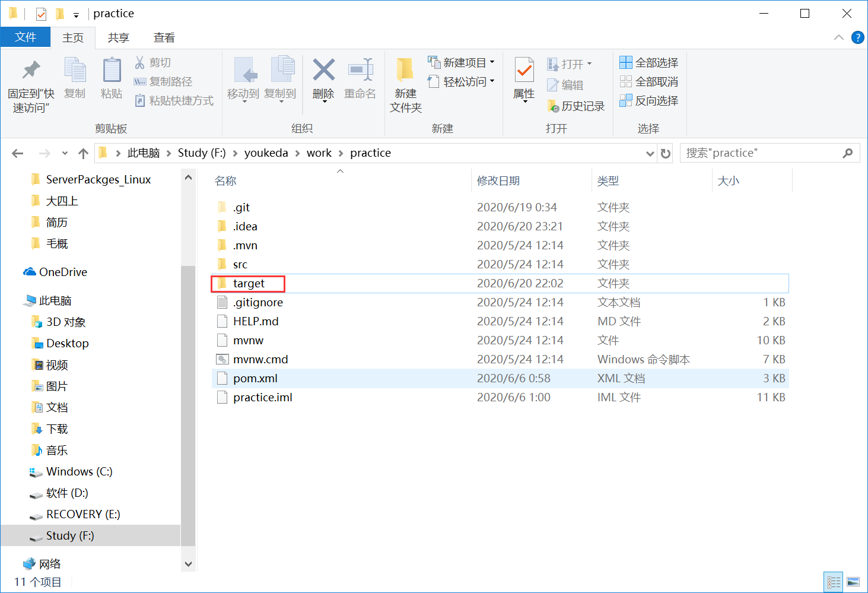Select the mvnw.cmd file

point(500,359)
